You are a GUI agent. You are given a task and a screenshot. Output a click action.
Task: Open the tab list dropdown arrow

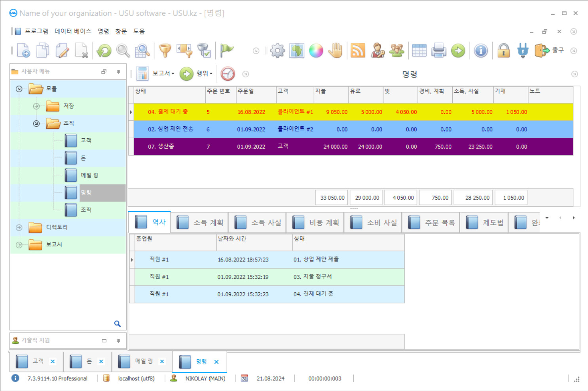click(547, 218)
